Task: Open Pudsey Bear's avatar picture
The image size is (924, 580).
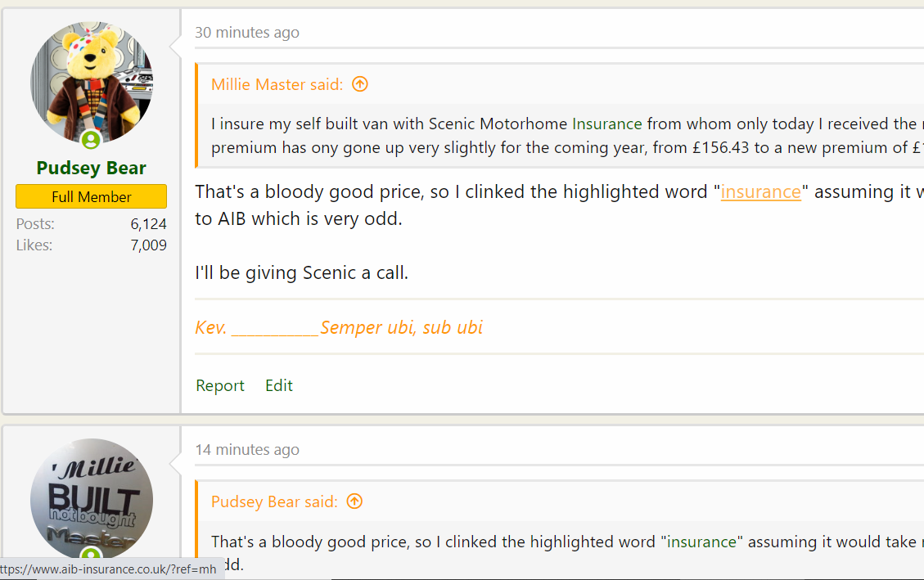Action: pyautogui.click(x=92, y=82)
